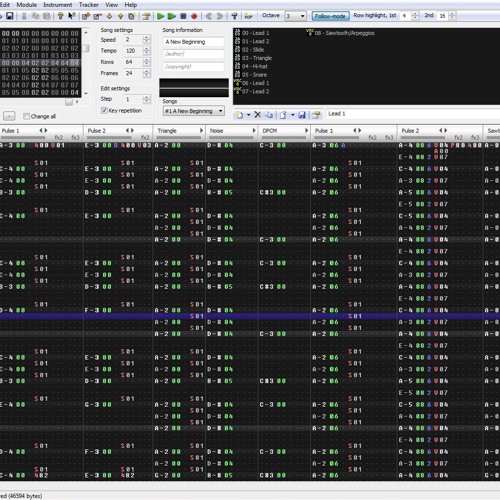The image size is (500, 500).
Task: Click the play pattern looped button
Action: point(172,16)
